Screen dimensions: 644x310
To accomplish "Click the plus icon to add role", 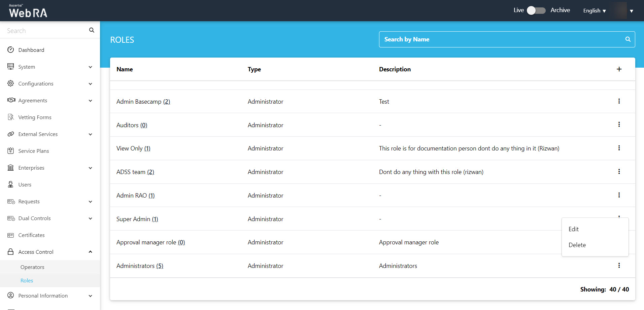I will [619, 69].
